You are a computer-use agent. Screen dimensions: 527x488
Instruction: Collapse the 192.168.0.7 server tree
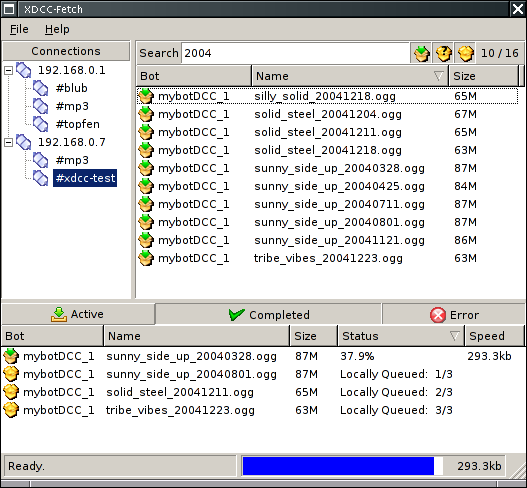coord(8,142)
